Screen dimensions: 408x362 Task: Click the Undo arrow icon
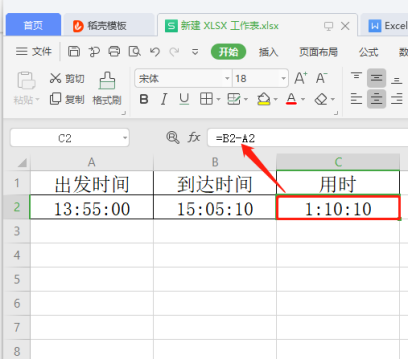click(x=154, y=52)
